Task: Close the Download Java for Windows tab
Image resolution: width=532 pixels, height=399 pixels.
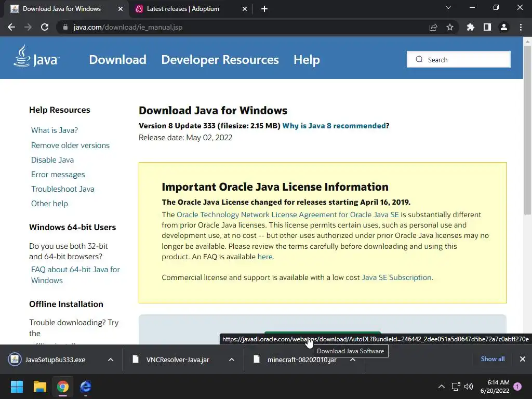Action: [x=121, y=9]
